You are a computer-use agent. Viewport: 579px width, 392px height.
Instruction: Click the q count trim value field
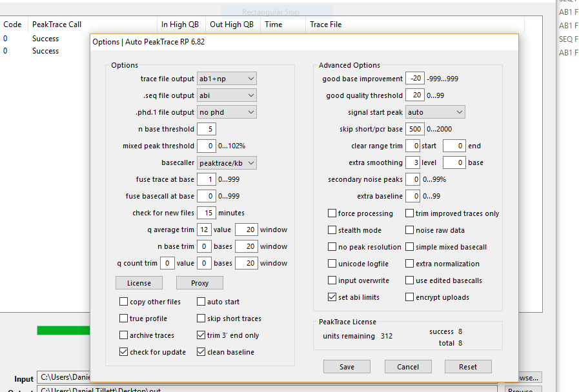point(167,263)
